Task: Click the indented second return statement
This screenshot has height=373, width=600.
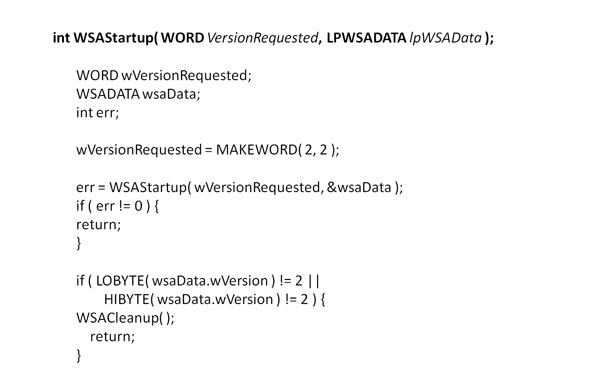Action: point(112,337)
